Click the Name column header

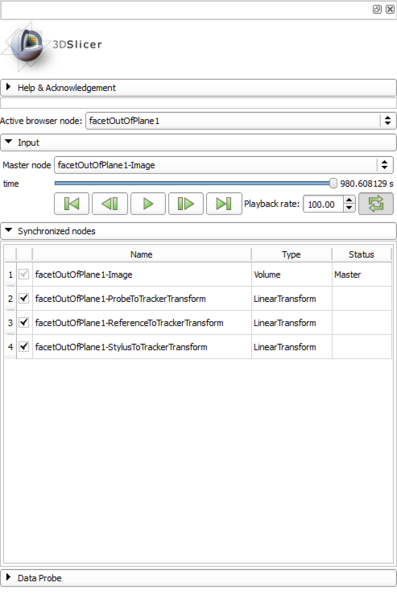point(141,254)
